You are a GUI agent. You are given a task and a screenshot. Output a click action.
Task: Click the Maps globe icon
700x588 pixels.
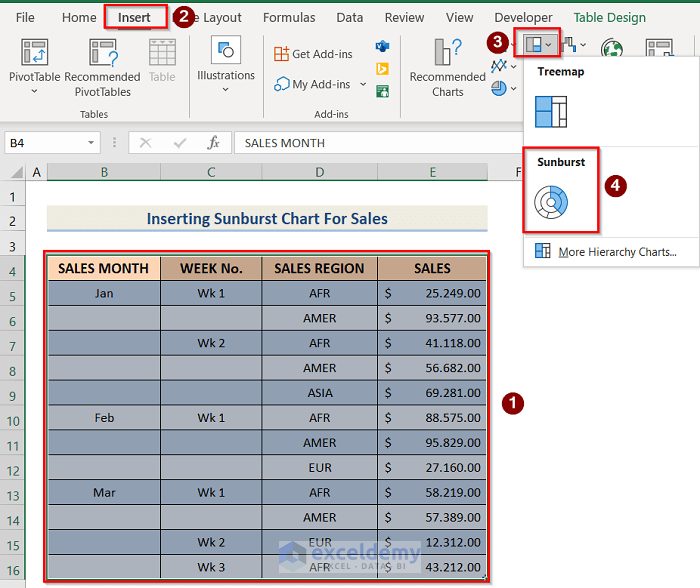(x=612, y=47)
